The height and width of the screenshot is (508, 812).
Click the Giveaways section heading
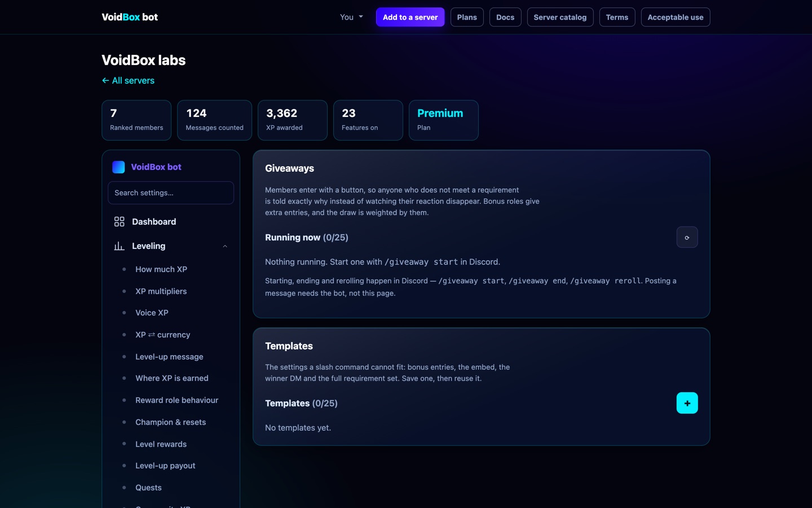pyautogui.click(x=289, y=168)
